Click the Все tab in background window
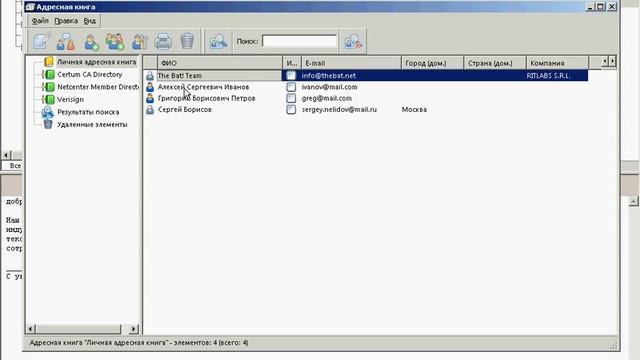This screenshot has width=640, height=360. (x=15, y=166)
